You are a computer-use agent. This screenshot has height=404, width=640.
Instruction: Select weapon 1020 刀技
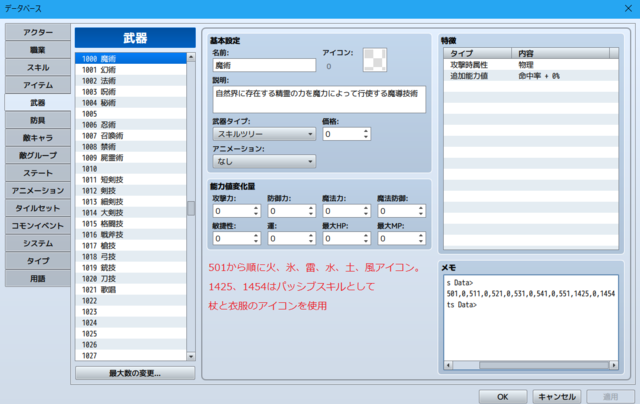click(x=131, y=279)
